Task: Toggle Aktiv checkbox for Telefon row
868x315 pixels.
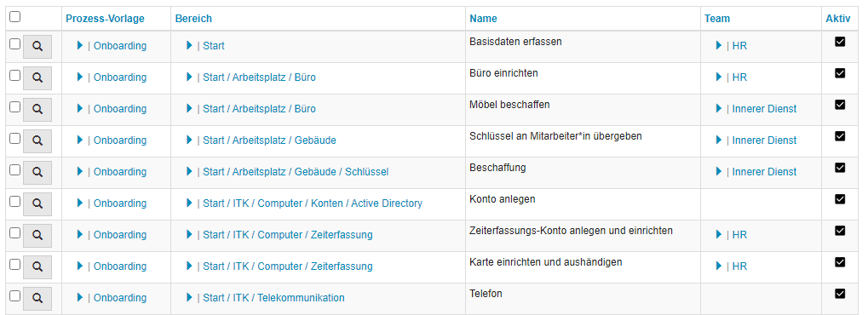Action: click(x=840, y=294)
